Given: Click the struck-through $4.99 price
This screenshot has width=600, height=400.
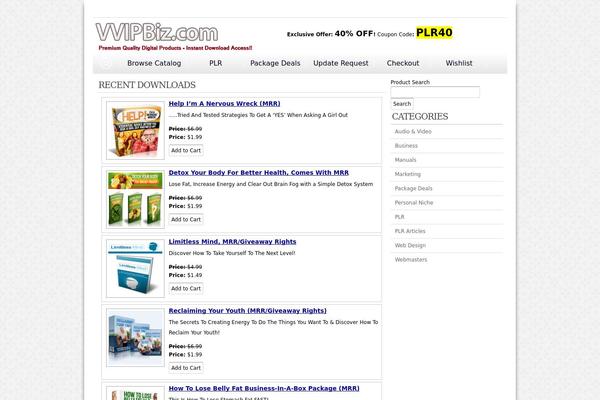Looking at the screenshot, I should click(195, 267).
